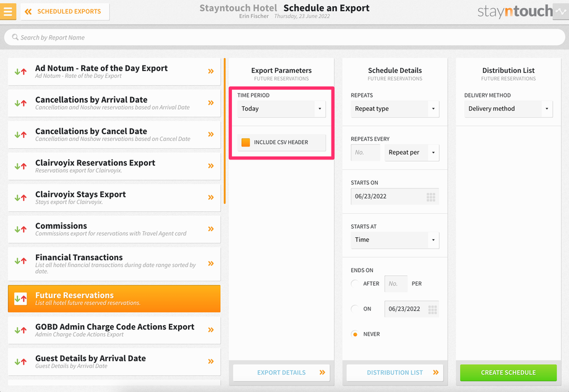Open Ad Notum row chevron
The width and height of the screenshot is (569, 392).
[x=211, y=72]
